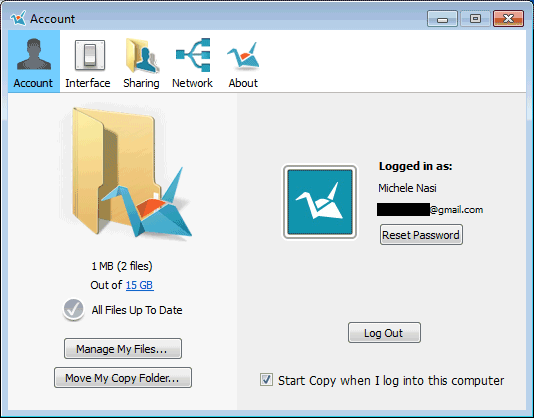The height and width of the screenshot is (418, 534).
Task: Click the Interface tab label
Action: [x=88, y=83]
